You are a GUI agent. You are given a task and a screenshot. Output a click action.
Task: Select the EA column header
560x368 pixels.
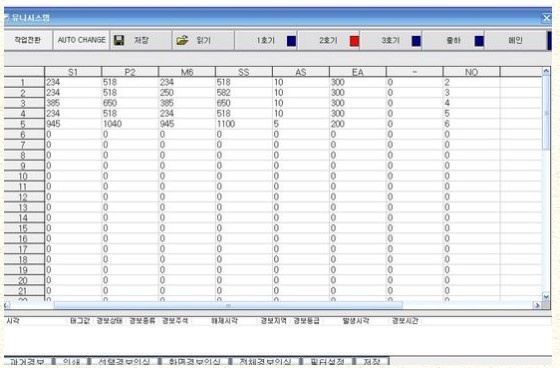click(x=358, y=72)
